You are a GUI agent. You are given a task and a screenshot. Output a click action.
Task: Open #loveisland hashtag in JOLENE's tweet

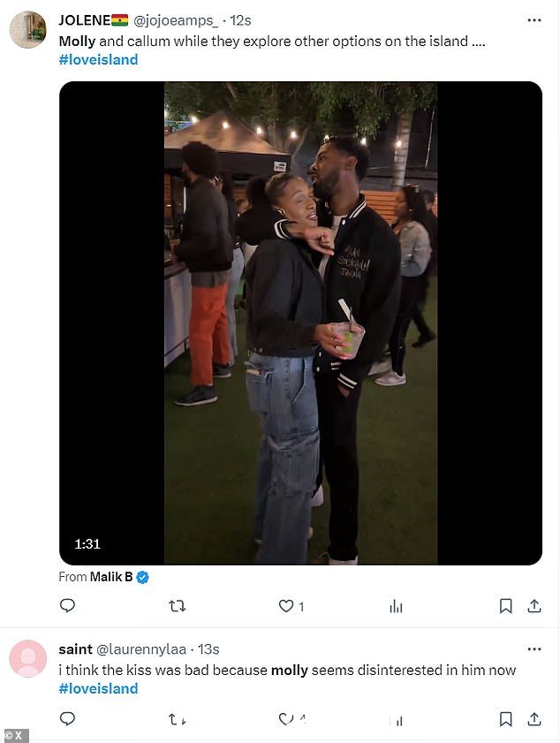click(99, 60)
